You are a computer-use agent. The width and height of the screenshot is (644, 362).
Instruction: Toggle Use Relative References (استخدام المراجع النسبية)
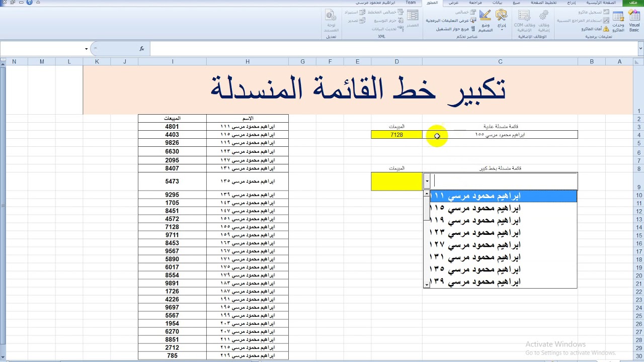(x=583, y=20)
